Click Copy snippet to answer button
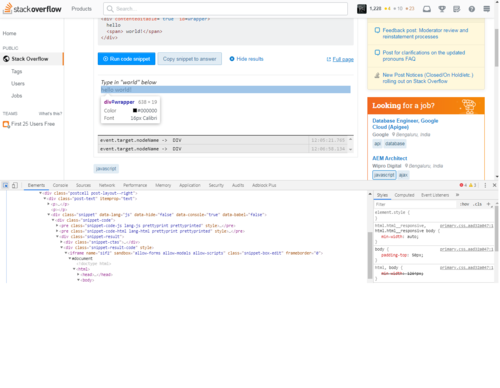Screen dimensions: 500x388 click(x=190, y=59)
